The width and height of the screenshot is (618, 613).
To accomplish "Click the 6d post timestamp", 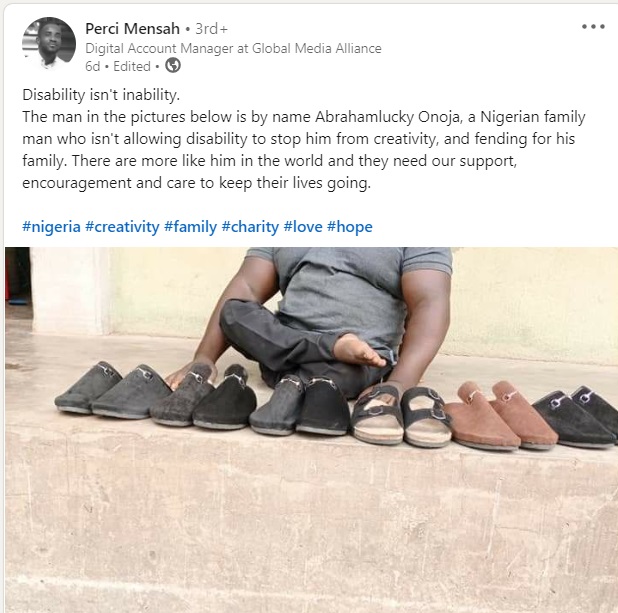I will 93,66.
